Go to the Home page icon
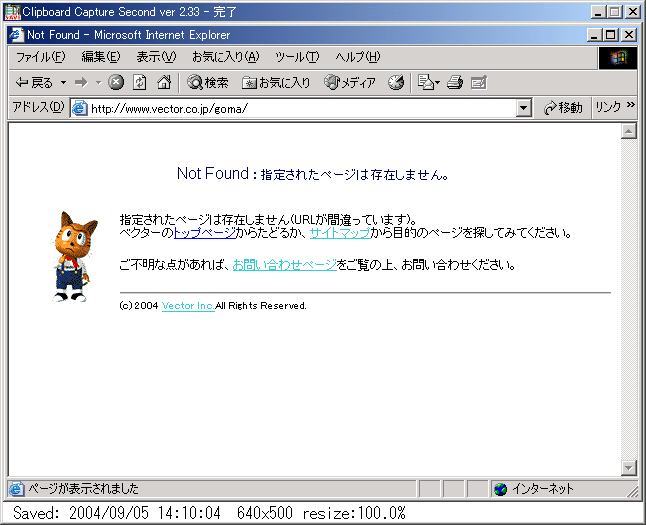The image size is (646, 525). click(x=164, y=83)
